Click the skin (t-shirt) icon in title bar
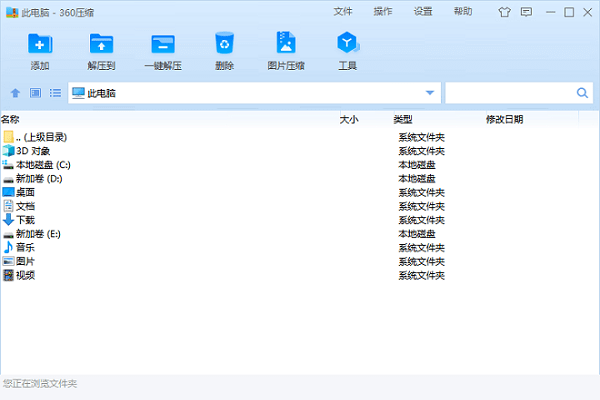 pos(503,12)
